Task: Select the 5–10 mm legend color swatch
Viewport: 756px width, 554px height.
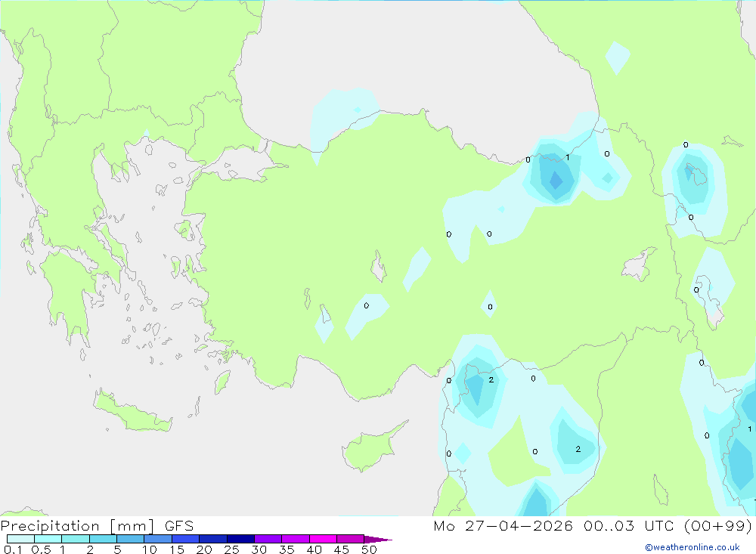Action: pos(131,539)
